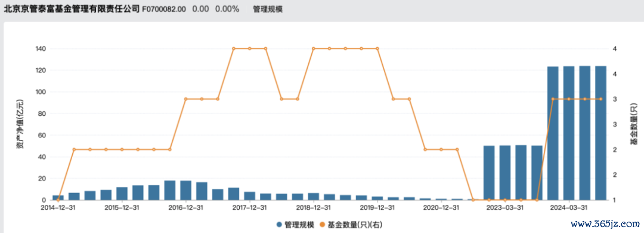Click the blue 管理规模 legend dot

279,225
